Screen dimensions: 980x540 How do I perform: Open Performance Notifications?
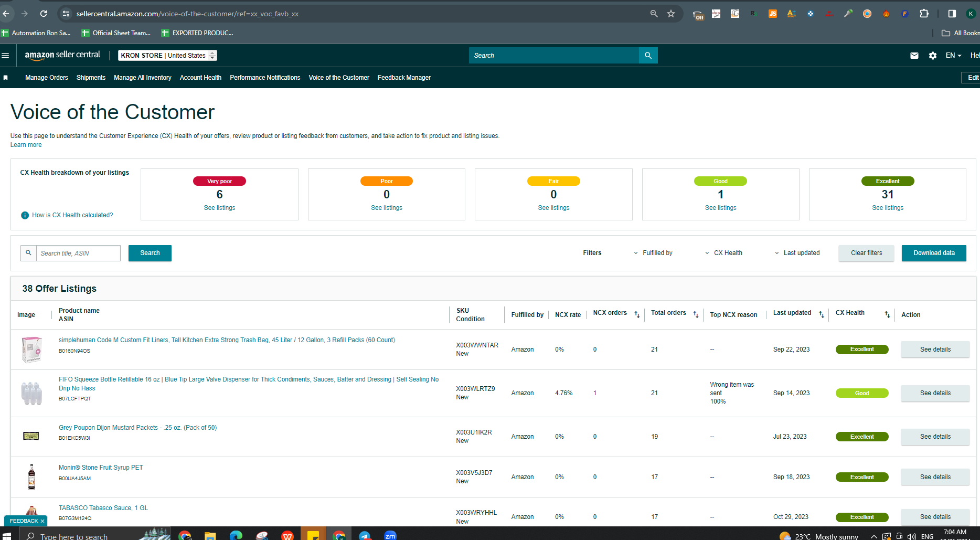click(x=265, y=78)
